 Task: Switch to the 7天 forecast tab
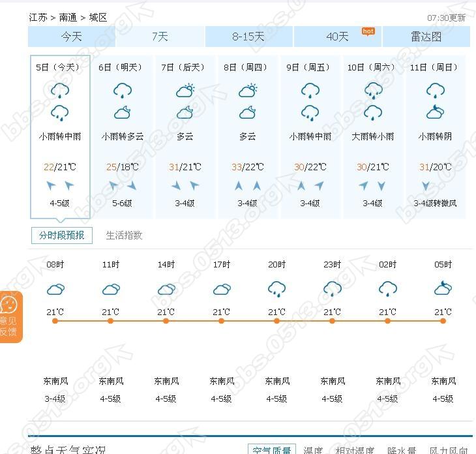pos(160,37)
